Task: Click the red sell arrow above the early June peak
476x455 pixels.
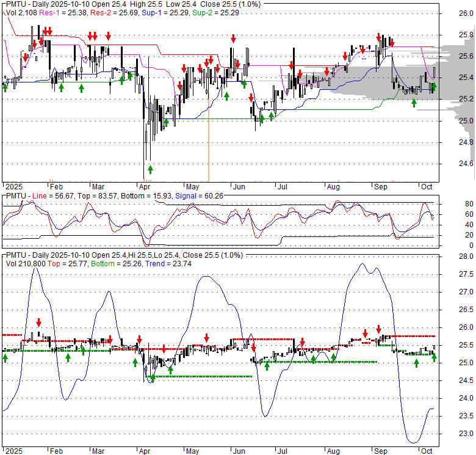Action: 233,38
